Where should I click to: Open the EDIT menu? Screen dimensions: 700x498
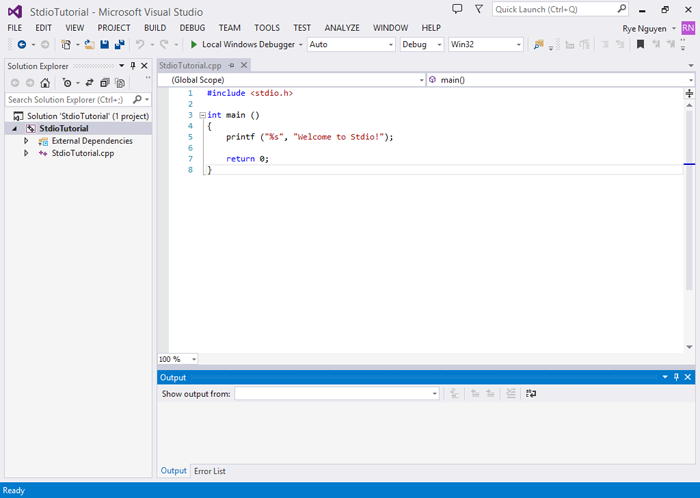point(43,28)
